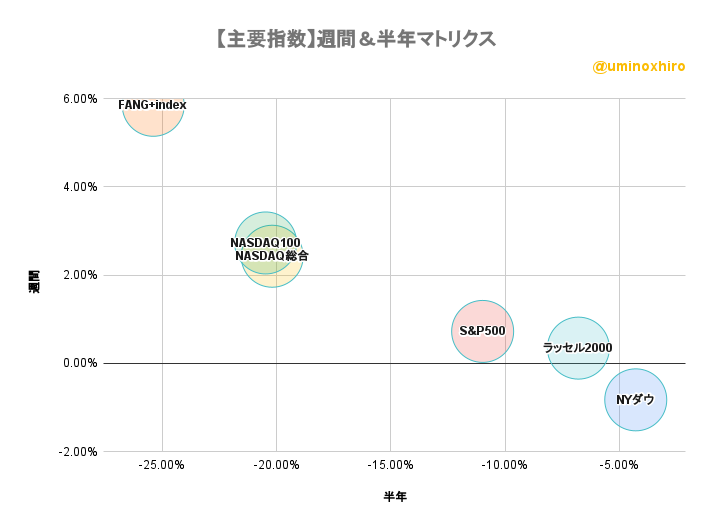Click the -15.00% x-axis label
Viewport: 712px width, 530px height.
click(x=390, y=465)
